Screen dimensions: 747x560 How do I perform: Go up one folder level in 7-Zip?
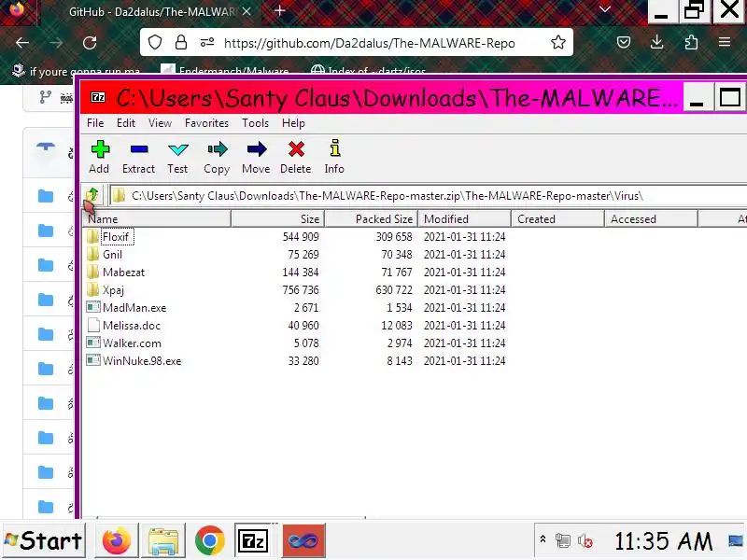(x=92, y=195)
